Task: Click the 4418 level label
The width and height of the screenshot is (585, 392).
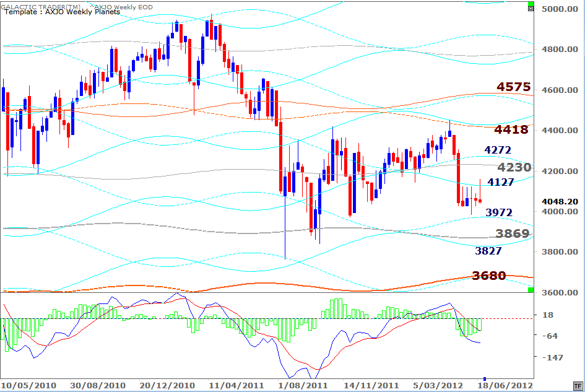Action: 511,129
